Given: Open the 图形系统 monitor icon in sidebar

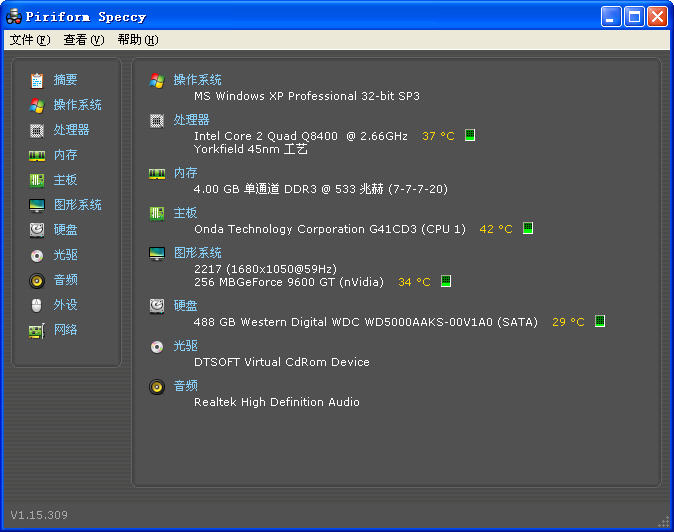Looking at the screenshot, I should (37, 205).
